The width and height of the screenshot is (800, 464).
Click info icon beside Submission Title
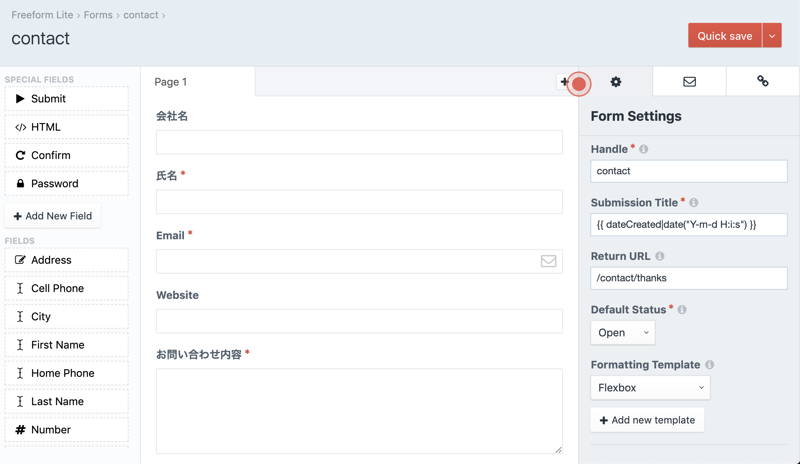click(x=694, y=203)
